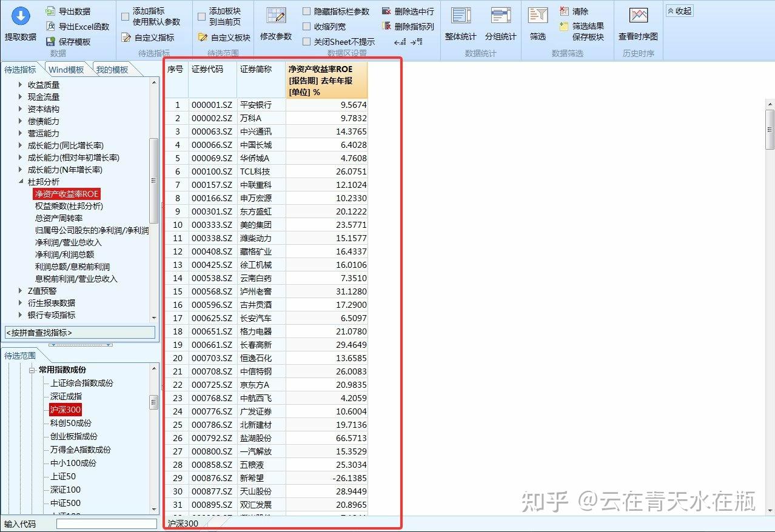Screen dimensions: 775x532
Task: Select 权益乘数(杜邦分析) indicator
Action: (x=69, y=206)
